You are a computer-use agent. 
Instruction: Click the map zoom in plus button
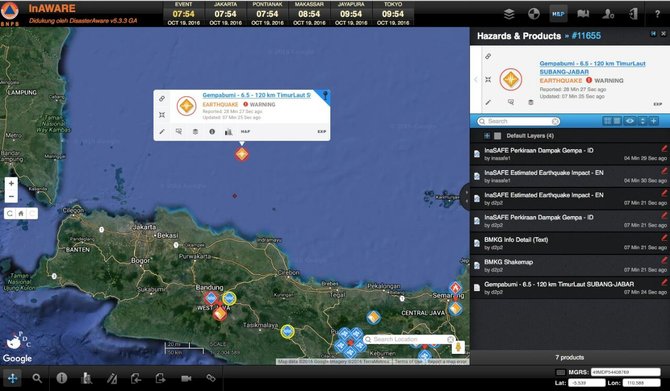(12, 183)
